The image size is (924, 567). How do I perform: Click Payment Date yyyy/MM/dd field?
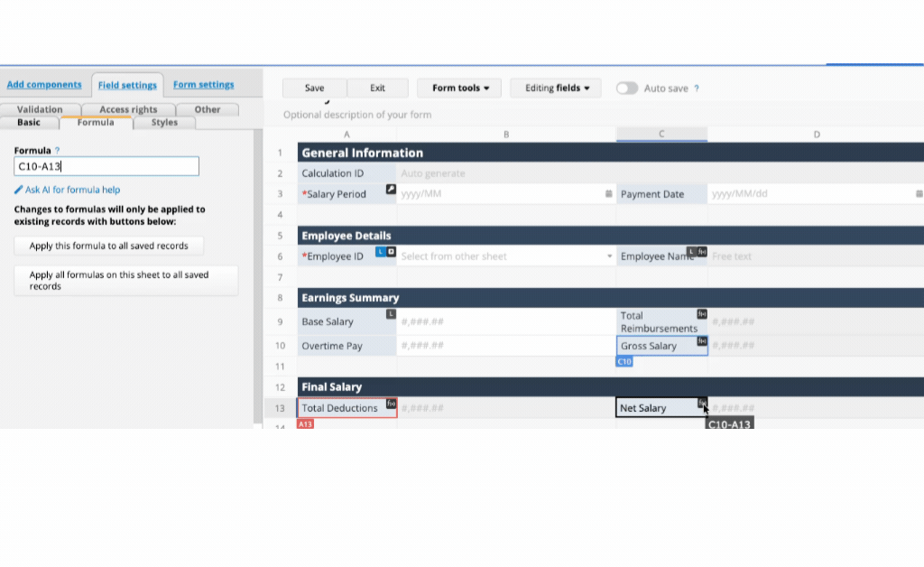click(x=816, y=194)
